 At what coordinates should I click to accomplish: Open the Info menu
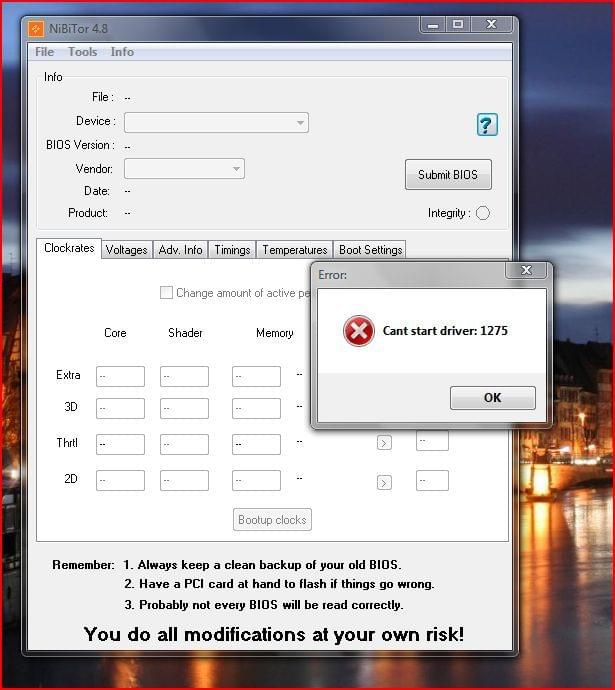pos(122,52)
